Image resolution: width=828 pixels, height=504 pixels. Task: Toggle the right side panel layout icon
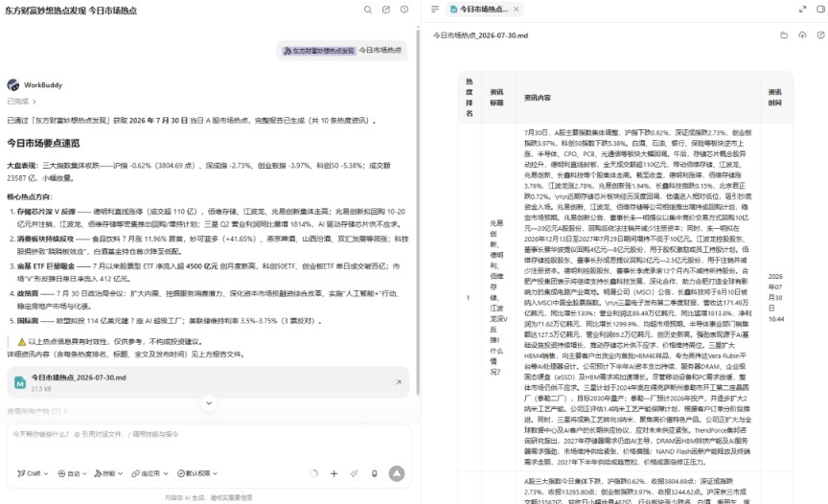pyautogui.click(x=821, y=9)
